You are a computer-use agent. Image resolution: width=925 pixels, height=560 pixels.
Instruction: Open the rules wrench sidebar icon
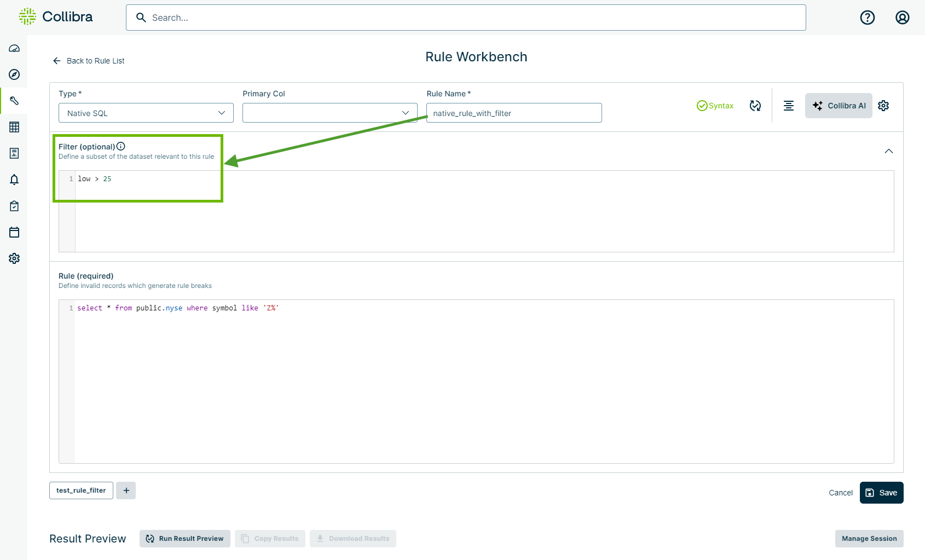point(14,101)
